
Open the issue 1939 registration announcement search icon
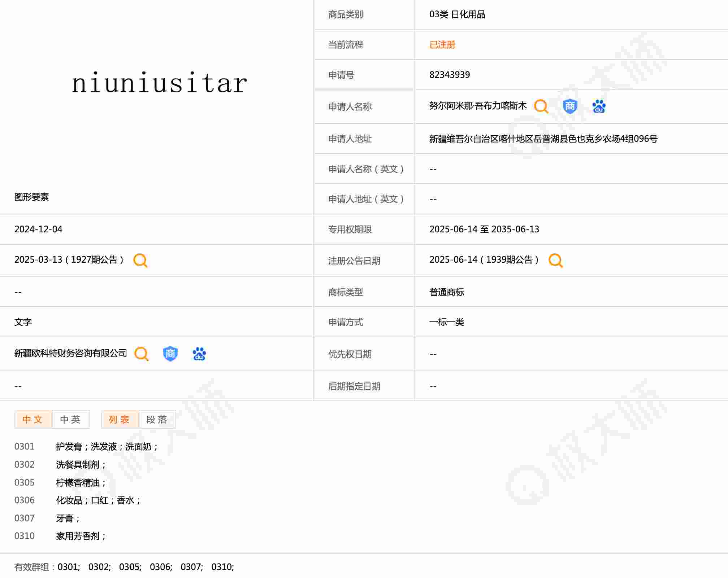coord(555,260)
